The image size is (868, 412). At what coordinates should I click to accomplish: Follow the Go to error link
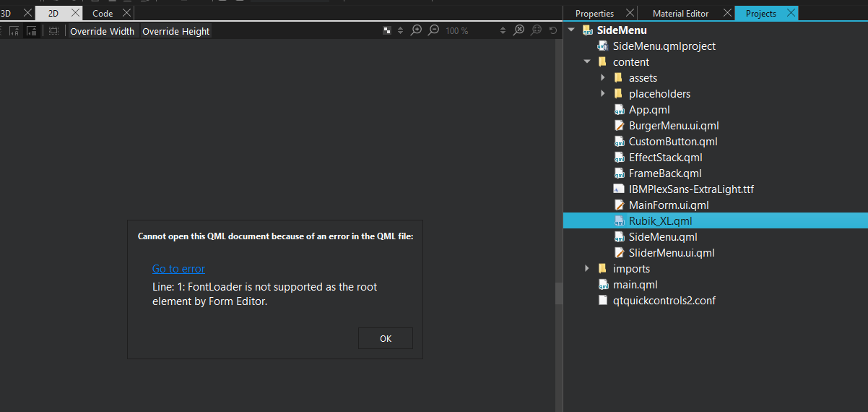178,269
